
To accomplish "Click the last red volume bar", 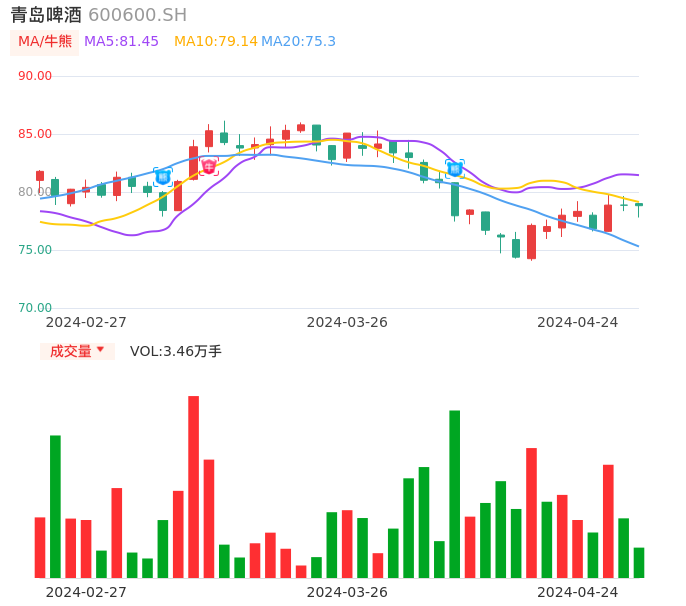I will click(608, 521).
